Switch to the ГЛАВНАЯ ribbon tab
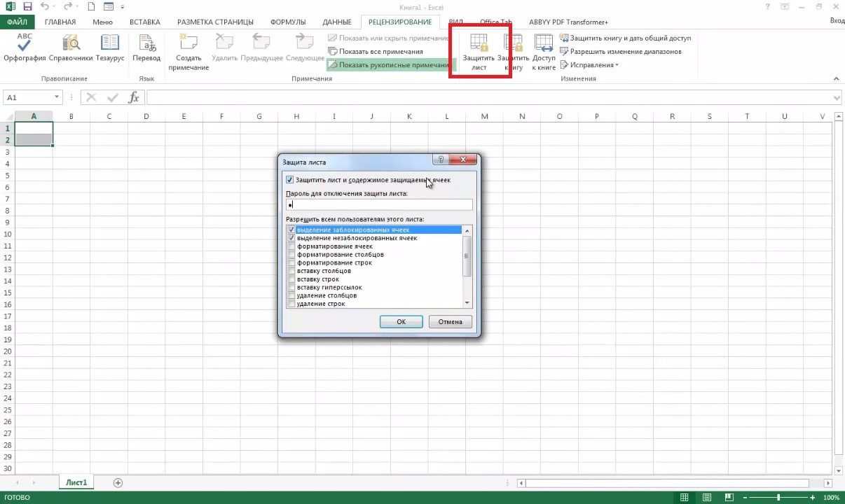This screenshot has height=504, width=845. coord(60,22)
